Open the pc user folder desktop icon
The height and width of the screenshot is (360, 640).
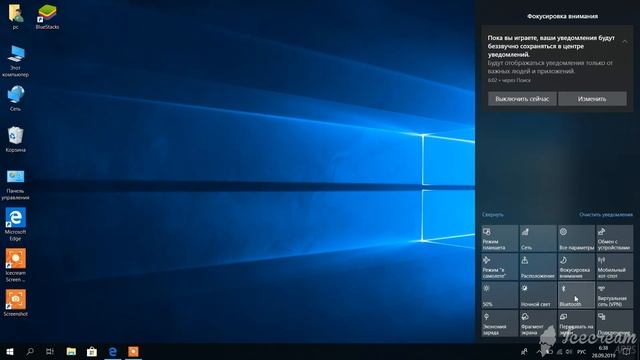coord(16,17)
